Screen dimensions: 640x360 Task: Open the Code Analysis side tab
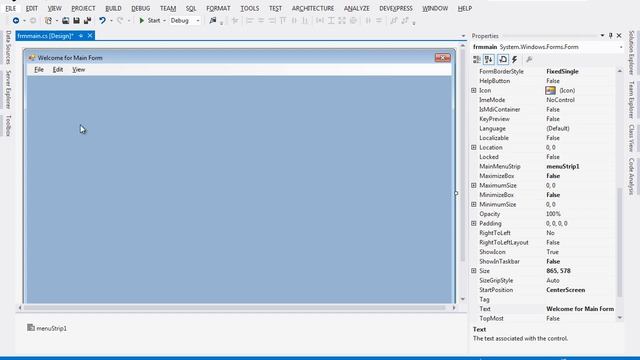[x=631, y=176]
